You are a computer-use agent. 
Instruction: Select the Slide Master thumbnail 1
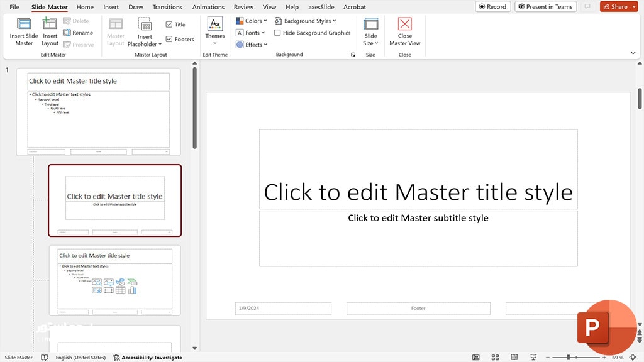click(99, 112)
